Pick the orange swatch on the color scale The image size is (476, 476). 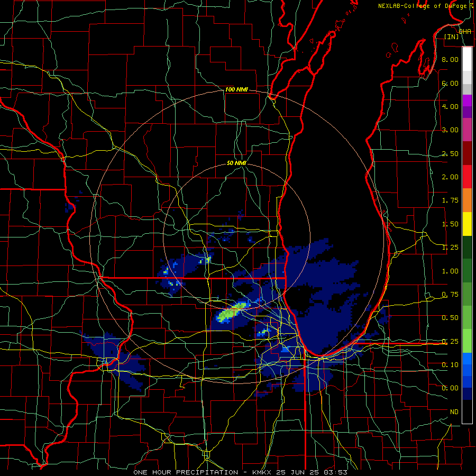(467, 200)
